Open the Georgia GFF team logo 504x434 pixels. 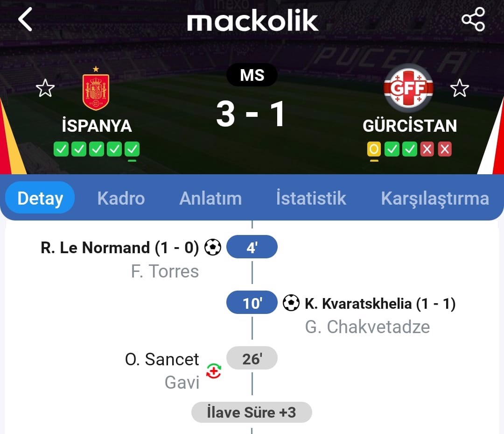[408, 88]
